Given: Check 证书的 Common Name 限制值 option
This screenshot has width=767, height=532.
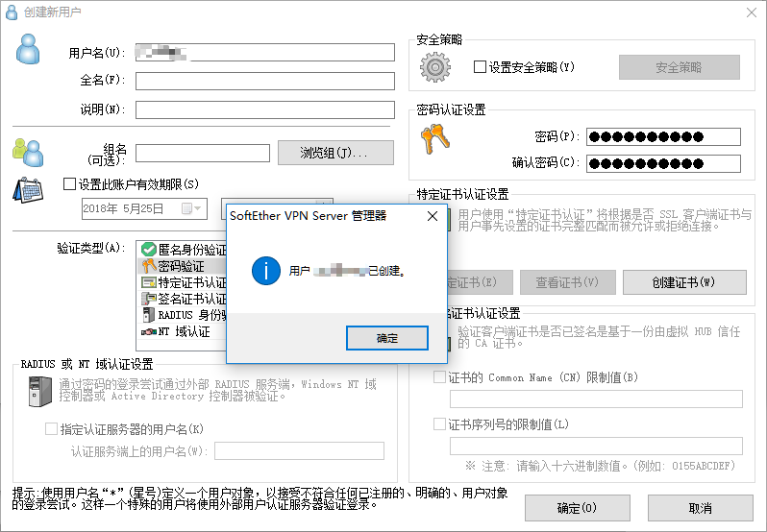Looking at the screenshot, I should click(440, 377).
